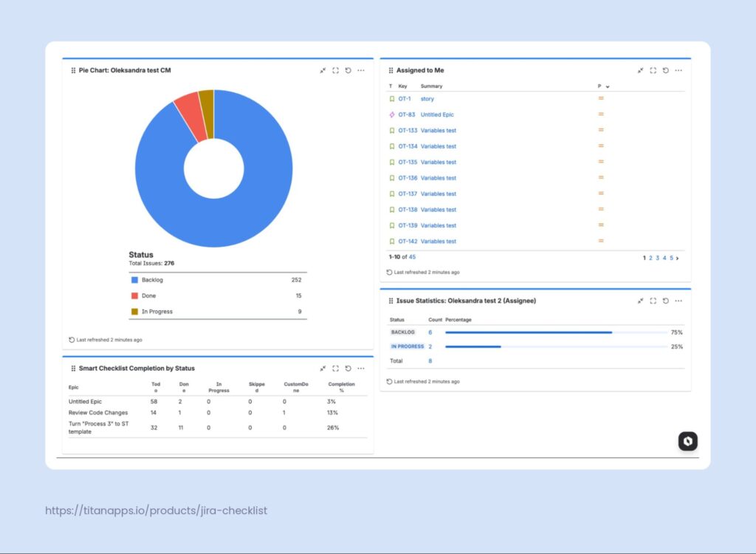The width and height of the screenshot is (756, 554).
Task: Collapse the Assigned to Me gadget
Action: coord(641,70)
